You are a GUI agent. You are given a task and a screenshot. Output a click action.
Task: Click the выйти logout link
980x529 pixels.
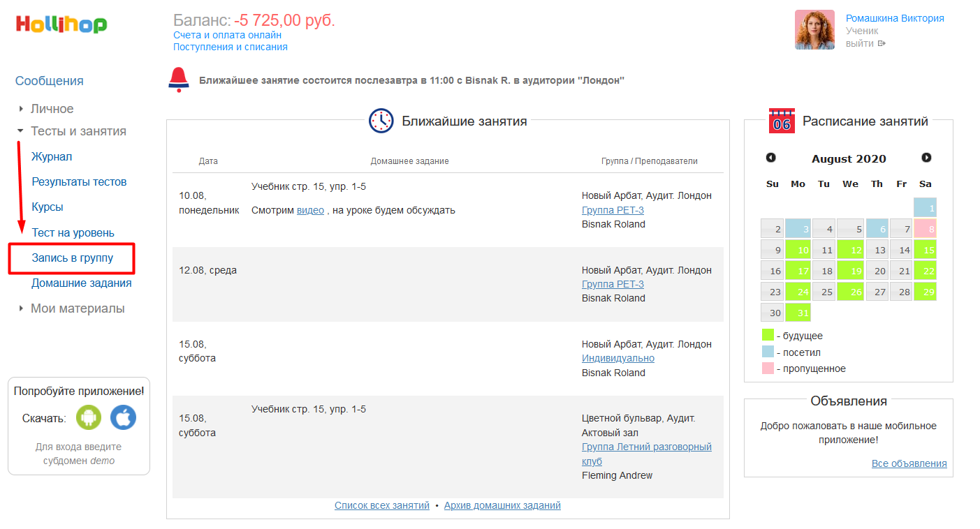(x=860, y=43)
